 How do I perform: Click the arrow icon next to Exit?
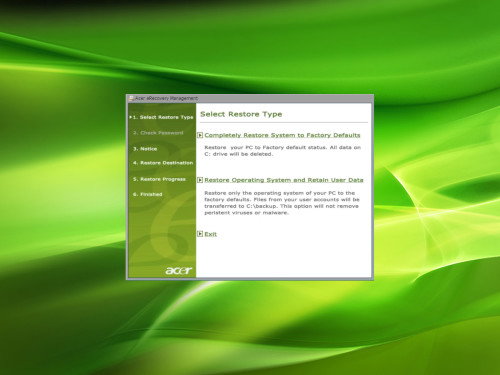[x=200, y=234]
